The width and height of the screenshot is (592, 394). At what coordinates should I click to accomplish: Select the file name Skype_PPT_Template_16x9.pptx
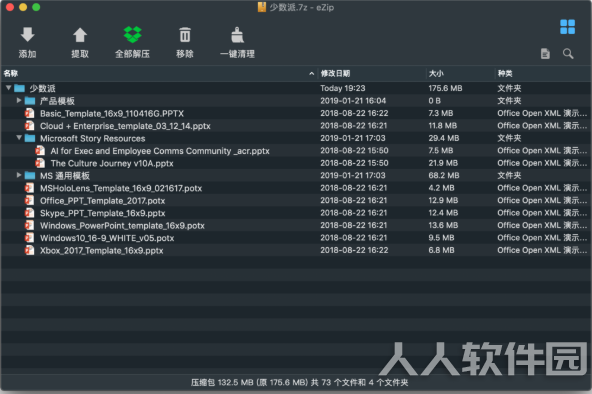pos(103,213)
